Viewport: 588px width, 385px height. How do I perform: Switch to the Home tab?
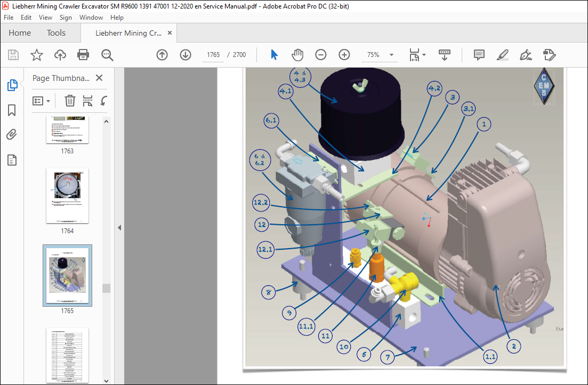20,33
